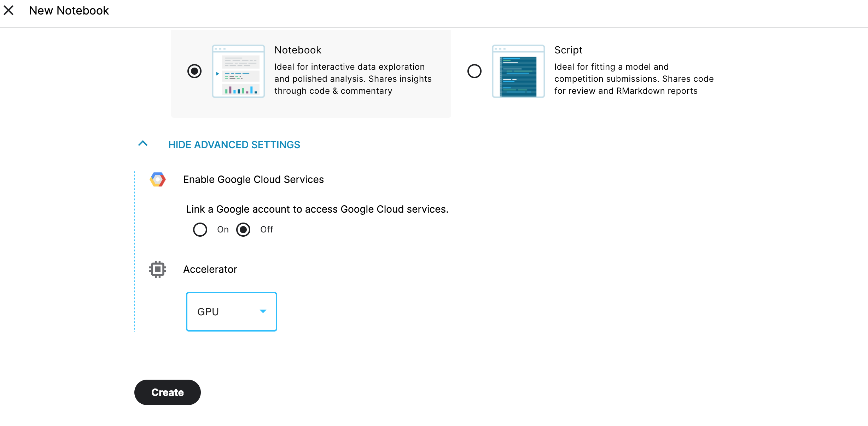Click the On label text

223,230
